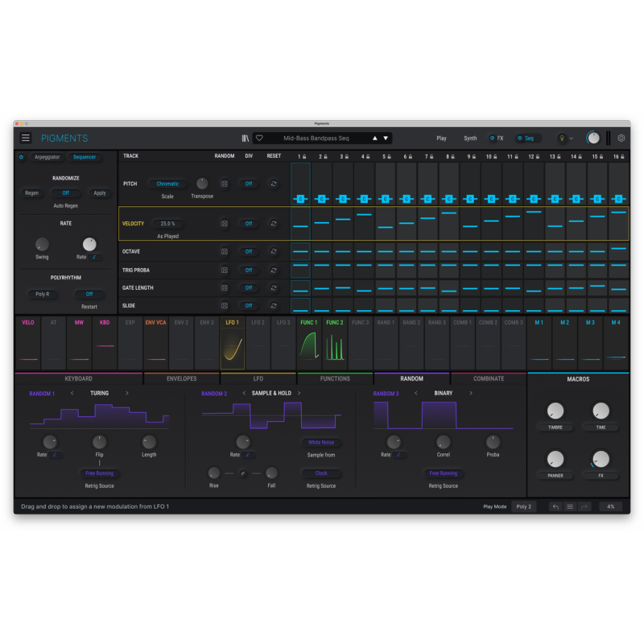Click the Timbre macro knob
This screenshot has height=644, width=644.
[x=555, y=411]
